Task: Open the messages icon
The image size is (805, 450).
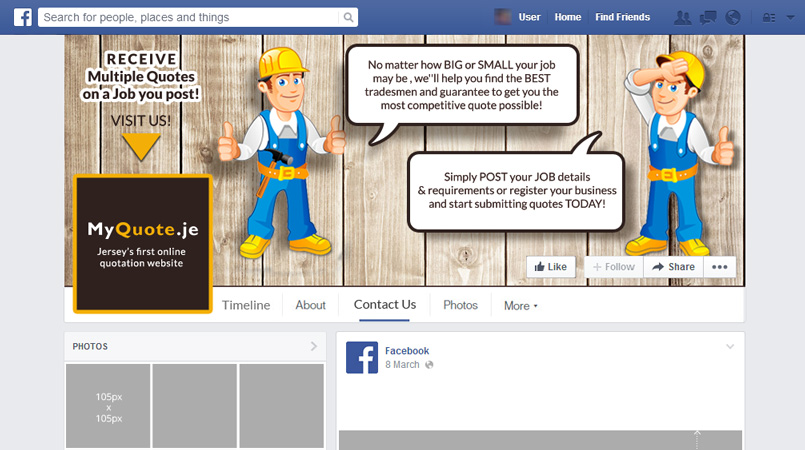Action: [x=708, y=17]
